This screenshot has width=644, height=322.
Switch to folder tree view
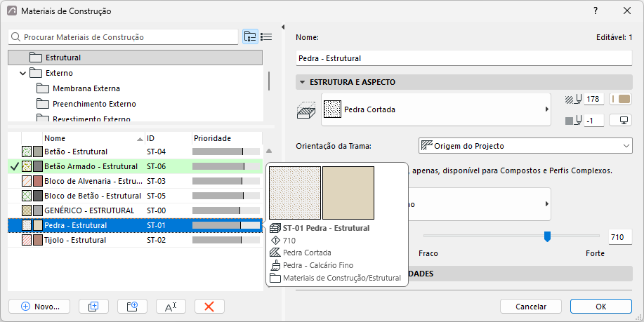[x=250, y=37]
